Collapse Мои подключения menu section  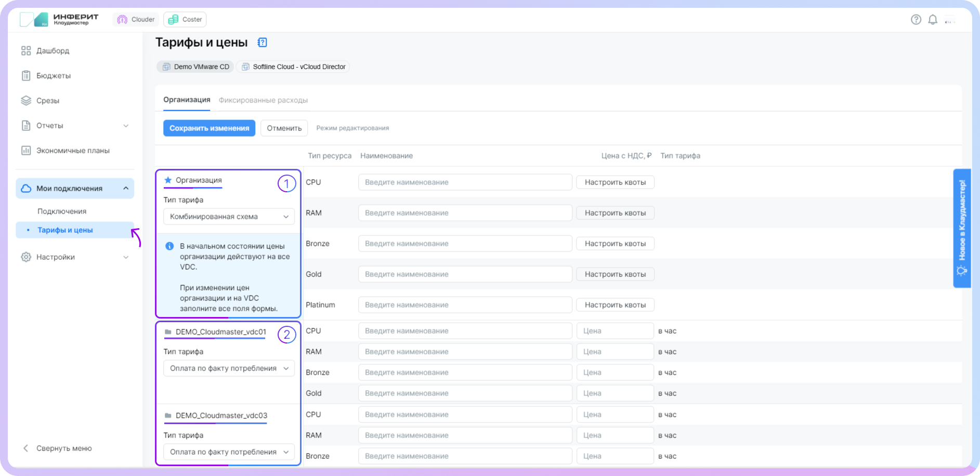(126, 189)
